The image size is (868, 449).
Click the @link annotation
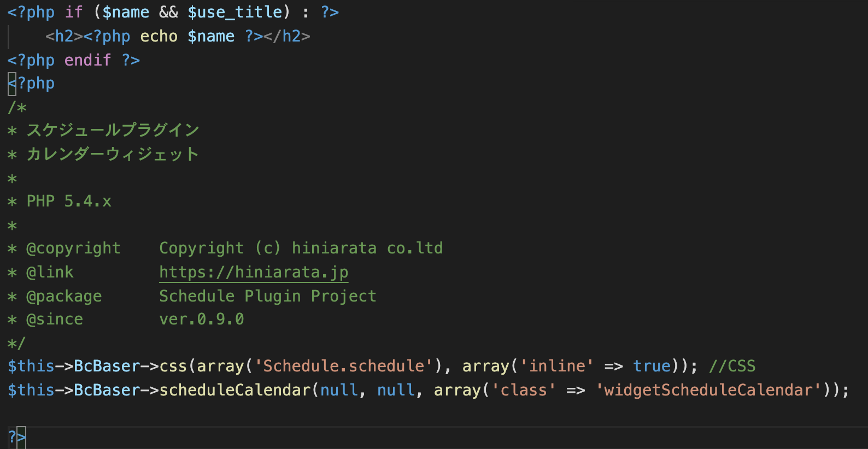50,272
